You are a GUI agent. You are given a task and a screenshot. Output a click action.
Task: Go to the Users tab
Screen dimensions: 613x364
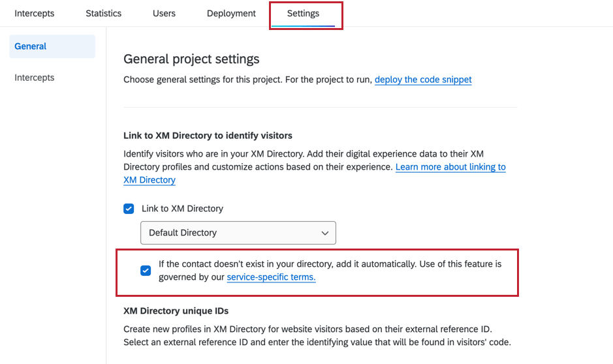pyautogui.click(x=165, y=13)
